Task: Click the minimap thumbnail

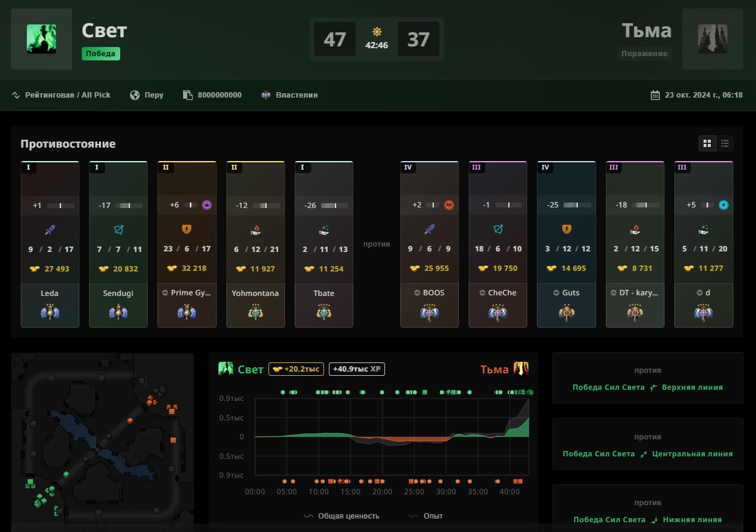Action: 103,440
